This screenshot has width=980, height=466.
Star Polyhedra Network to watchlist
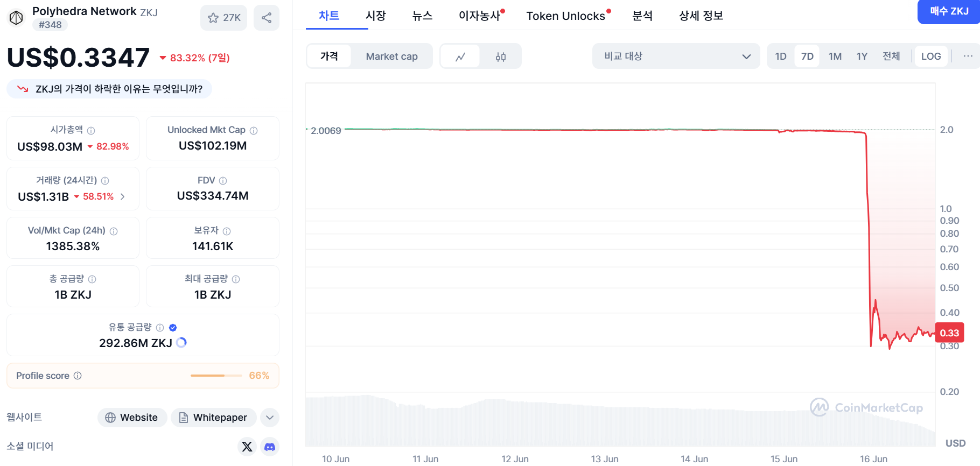(223, 18)
